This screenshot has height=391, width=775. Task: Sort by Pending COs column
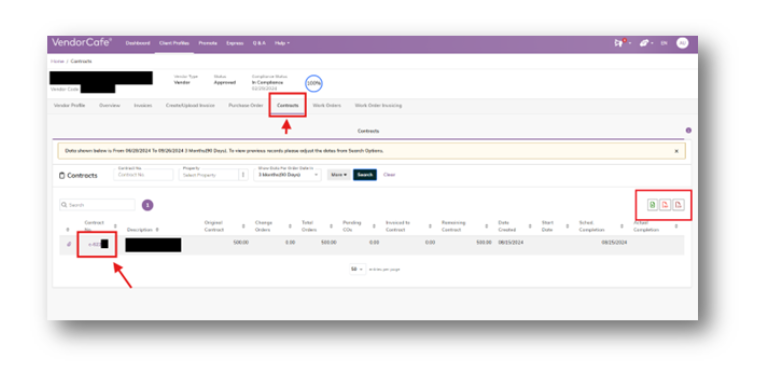coord(374,226)
